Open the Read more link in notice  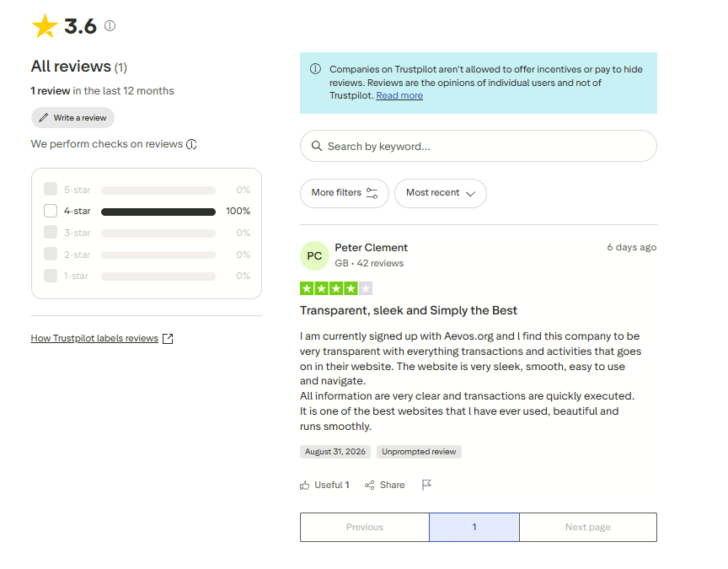399,96
